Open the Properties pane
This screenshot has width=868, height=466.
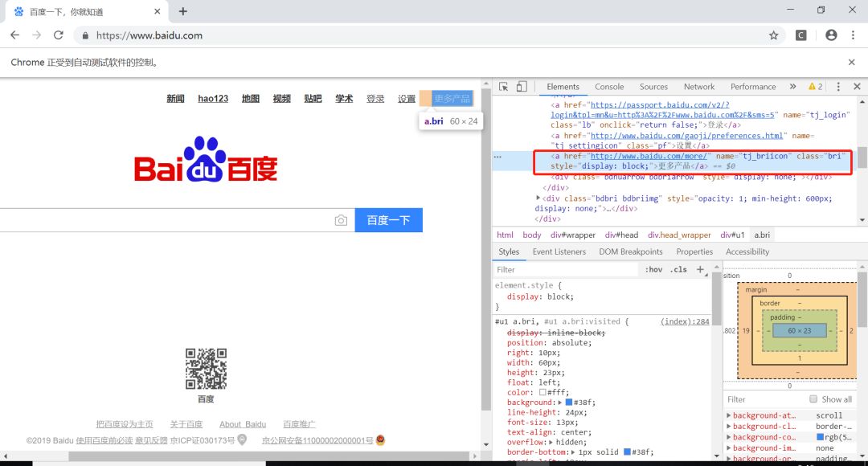click(694, 251)
